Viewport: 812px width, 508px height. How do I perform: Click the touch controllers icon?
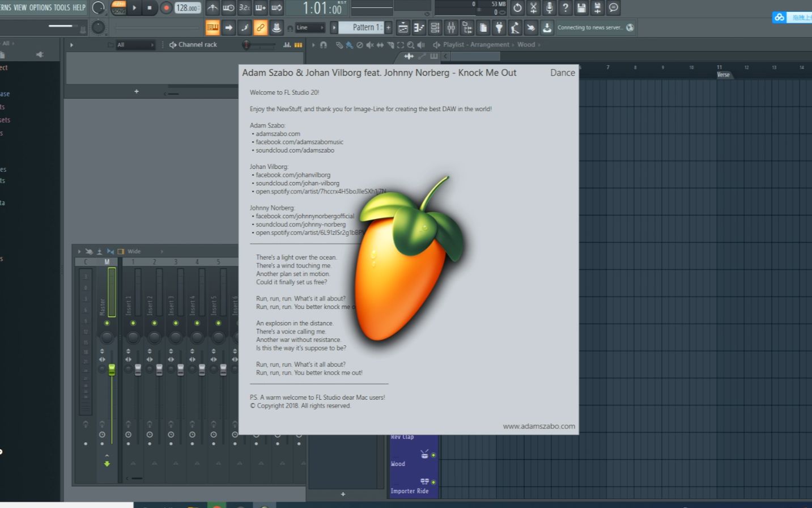531,27
